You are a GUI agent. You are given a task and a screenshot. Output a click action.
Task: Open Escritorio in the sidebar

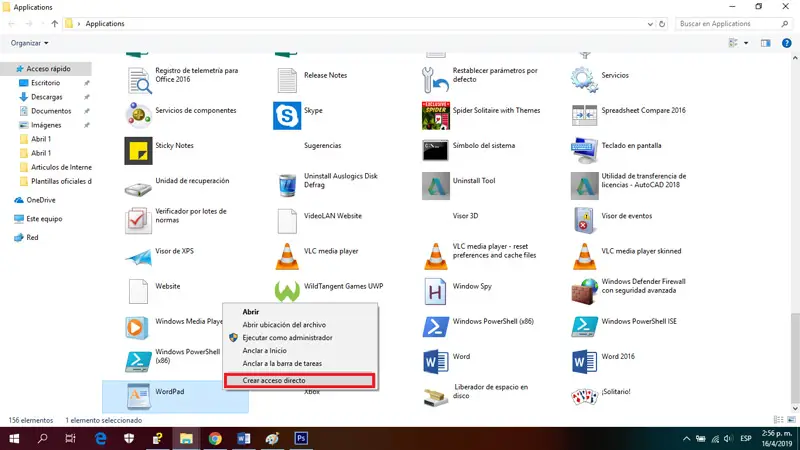pos(45,83)
